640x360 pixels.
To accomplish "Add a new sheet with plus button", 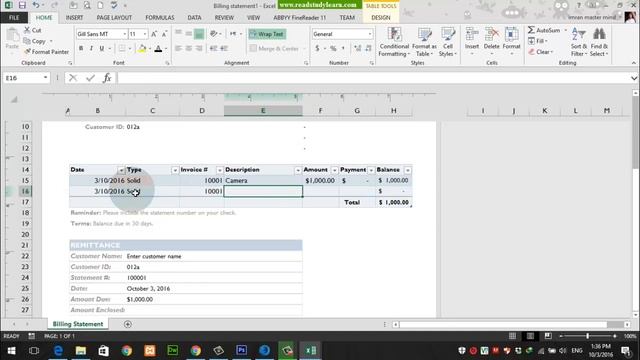I will pyautogui.click(x=128, y=324).
